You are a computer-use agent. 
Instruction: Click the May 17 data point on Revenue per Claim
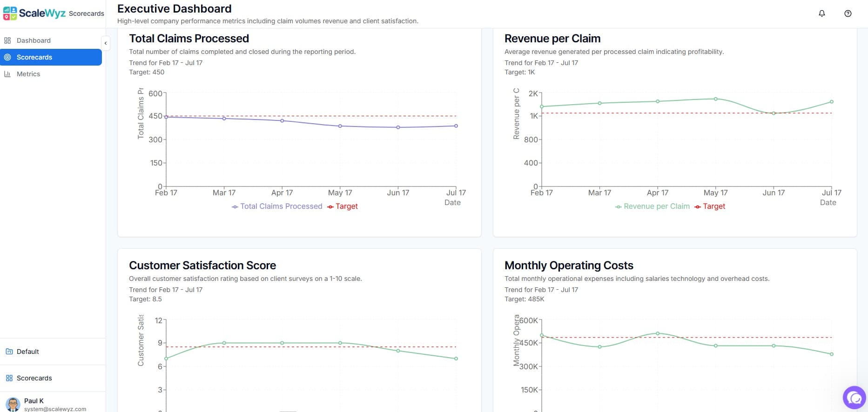715,99
